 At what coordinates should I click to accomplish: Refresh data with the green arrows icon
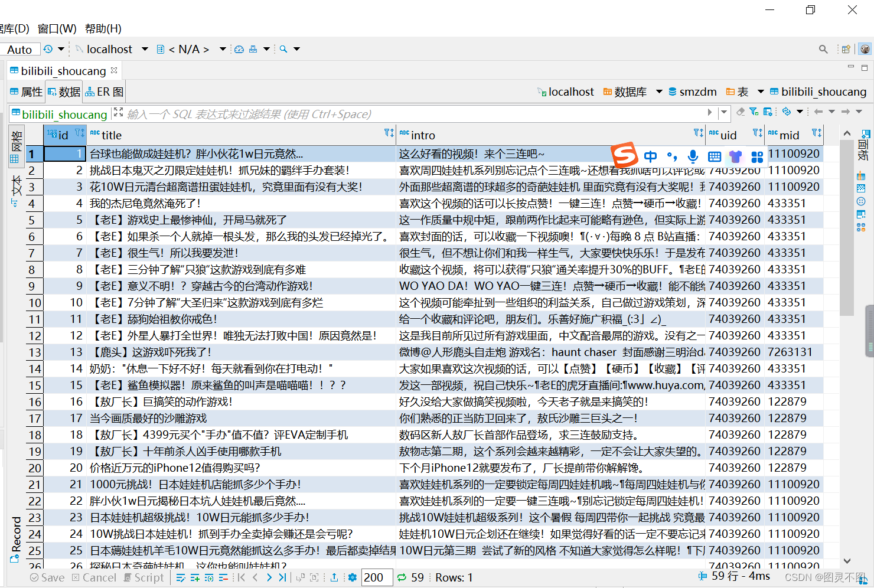click(402, 577)
